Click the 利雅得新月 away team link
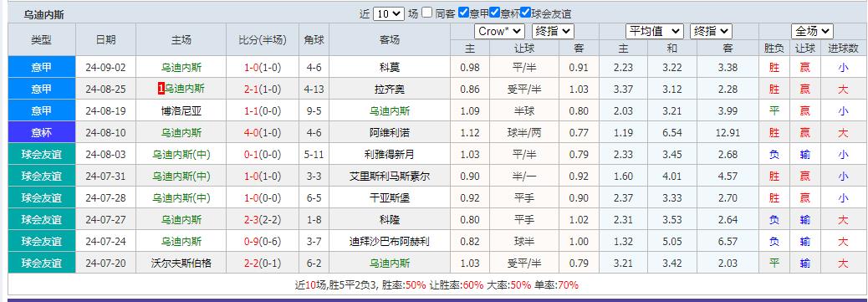 390,155
